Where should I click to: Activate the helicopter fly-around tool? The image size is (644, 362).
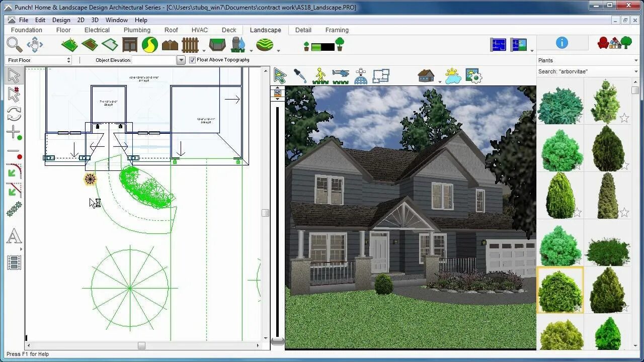pyautogui.click(x=341, y=76)
